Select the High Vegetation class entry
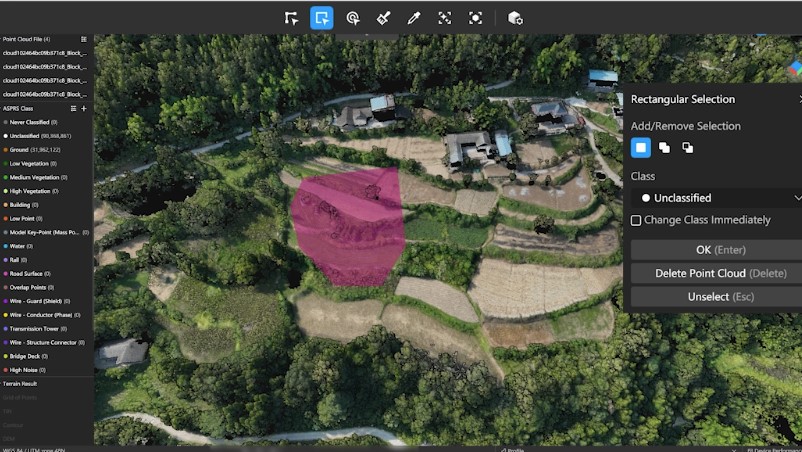The height and width of the screenshot is (452, 802). (x=34, y=190)
